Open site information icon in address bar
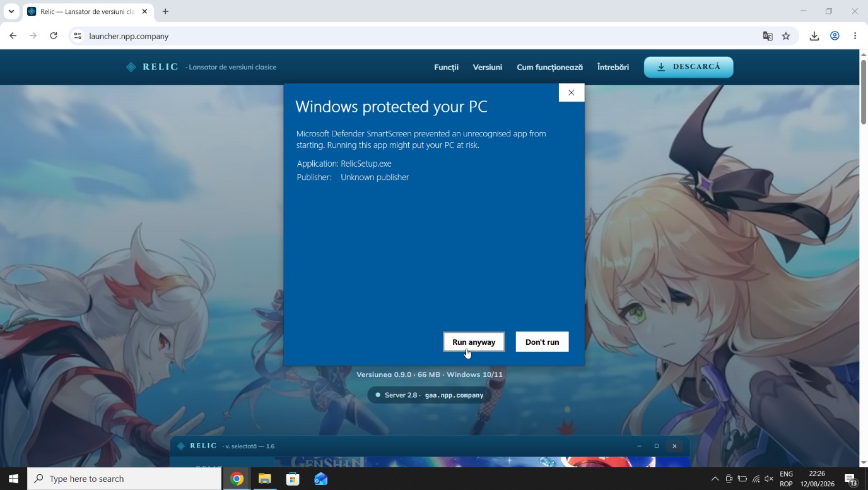 pyautogui.click(x=78, y=36)
